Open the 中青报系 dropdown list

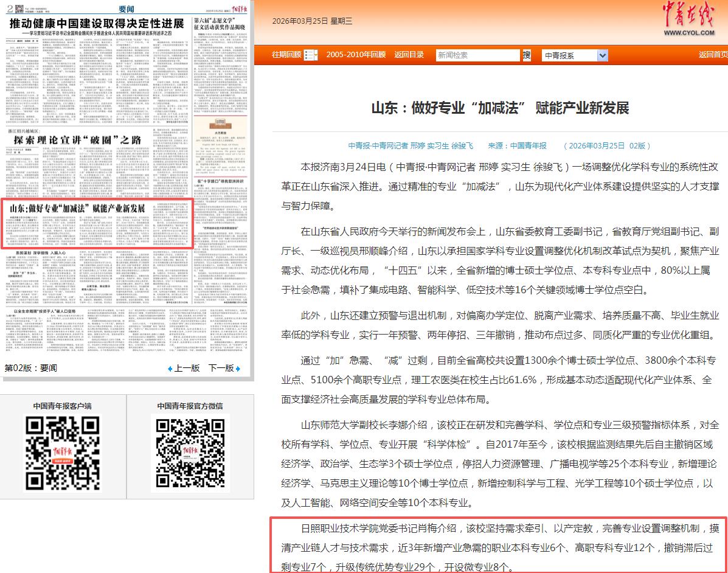(x=601, y=55)
